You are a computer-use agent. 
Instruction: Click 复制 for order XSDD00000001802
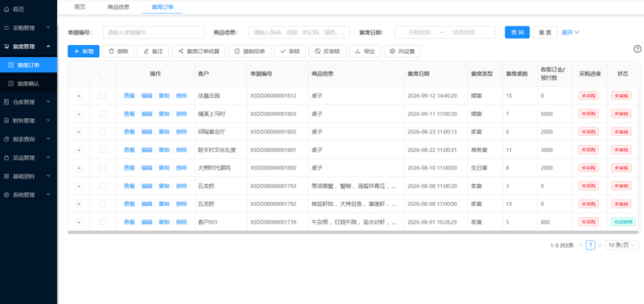164,132
